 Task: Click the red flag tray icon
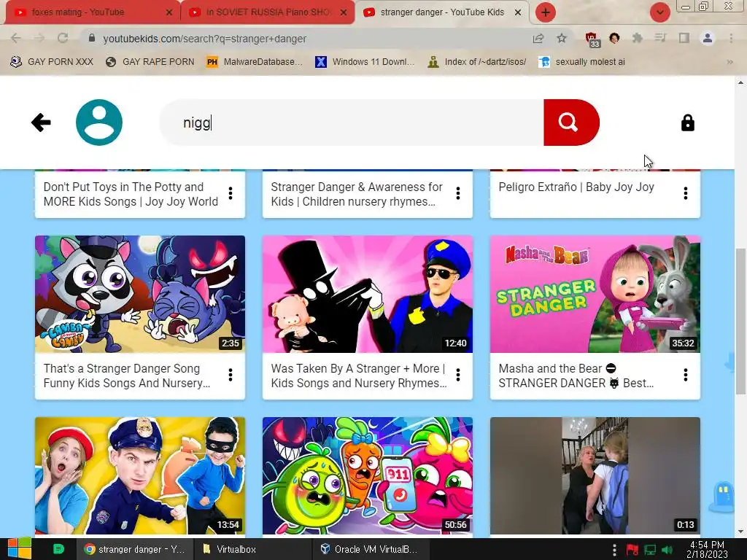coord(632,550)
